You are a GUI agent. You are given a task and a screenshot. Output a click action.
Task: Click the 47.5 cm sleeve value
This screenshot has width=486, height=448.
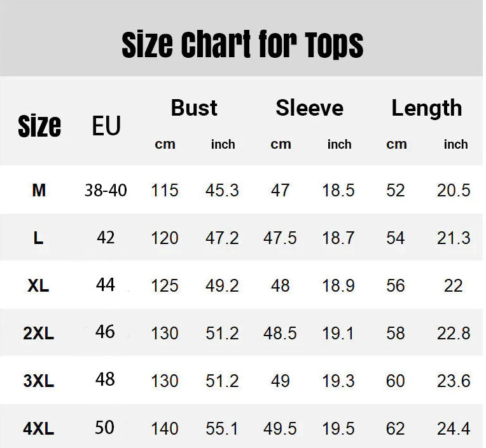pos(280,238)
